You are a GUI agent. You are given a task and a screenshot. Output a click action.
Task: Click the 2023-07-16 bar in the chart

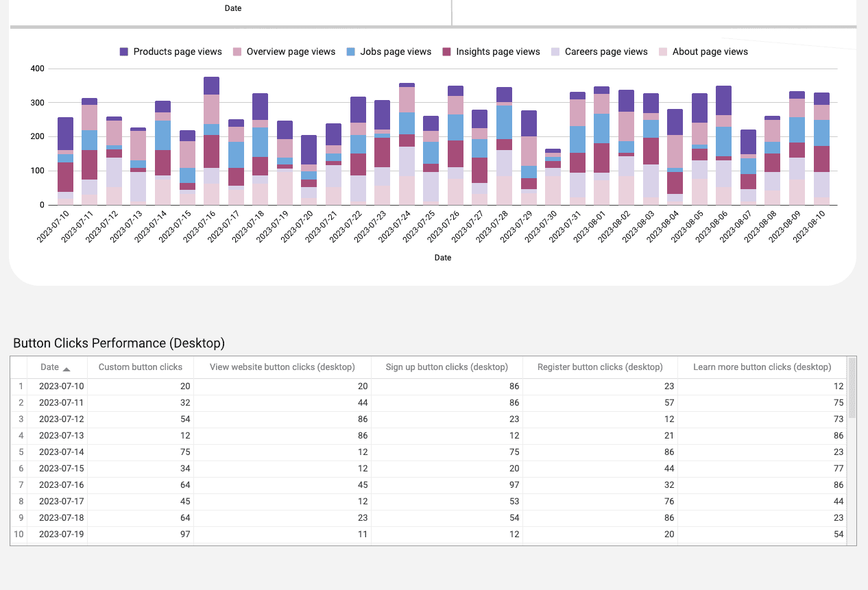(211, 141)
